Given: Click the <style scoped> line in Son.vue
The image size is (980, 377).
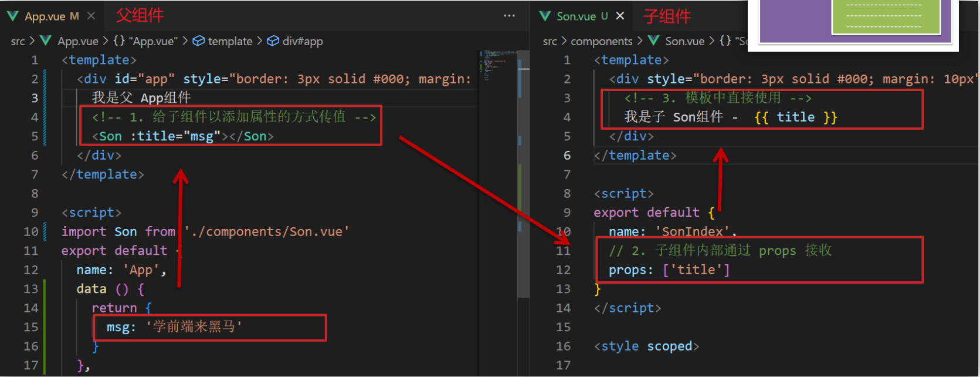Looking at the screenshot, I should [646, 346].
